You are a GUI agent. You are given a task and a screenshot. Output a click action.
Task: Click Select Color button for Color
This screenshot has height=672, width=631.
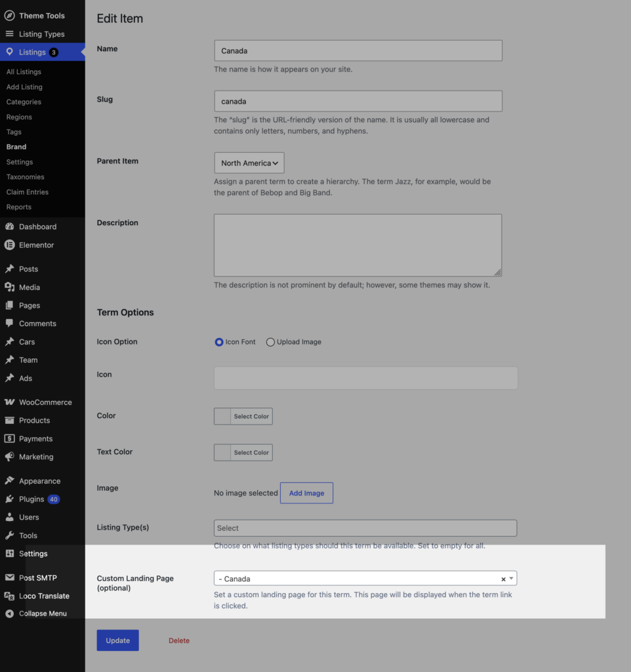coord(251,416)
